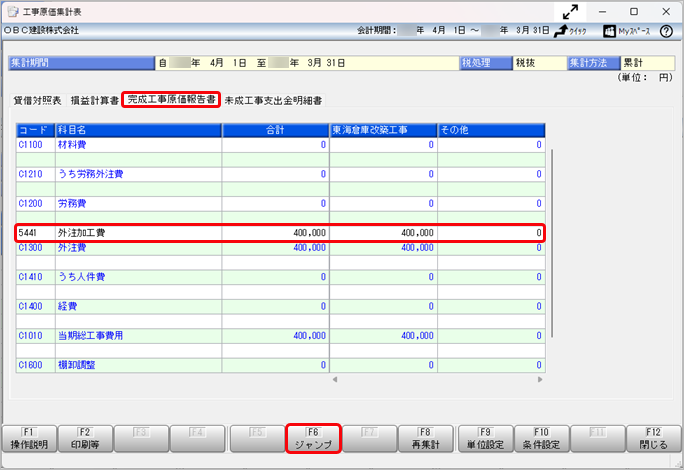Click F6 ジャンプ button
The width and height of the screenshot is (684, 470).
pyautogui.click(x=313, y=439)
